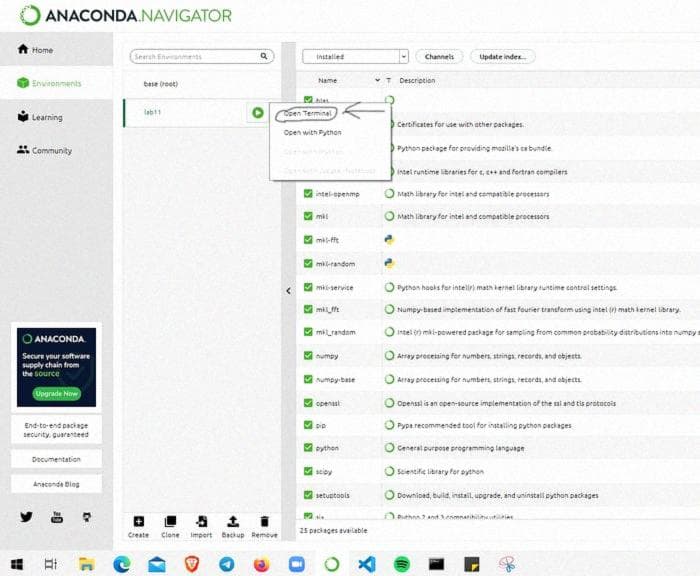The image size is (700, 576).
Task: Uncheck the pip package checkbox
Action: (308, 425)
